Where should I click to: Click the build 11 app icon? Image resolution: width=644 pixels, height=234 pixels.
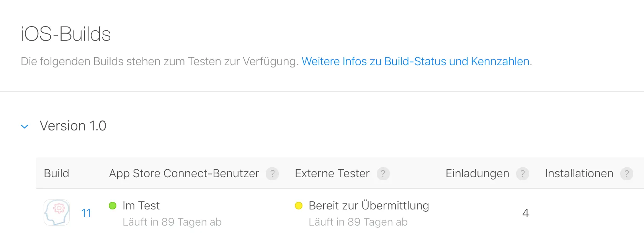pos(57,213)
